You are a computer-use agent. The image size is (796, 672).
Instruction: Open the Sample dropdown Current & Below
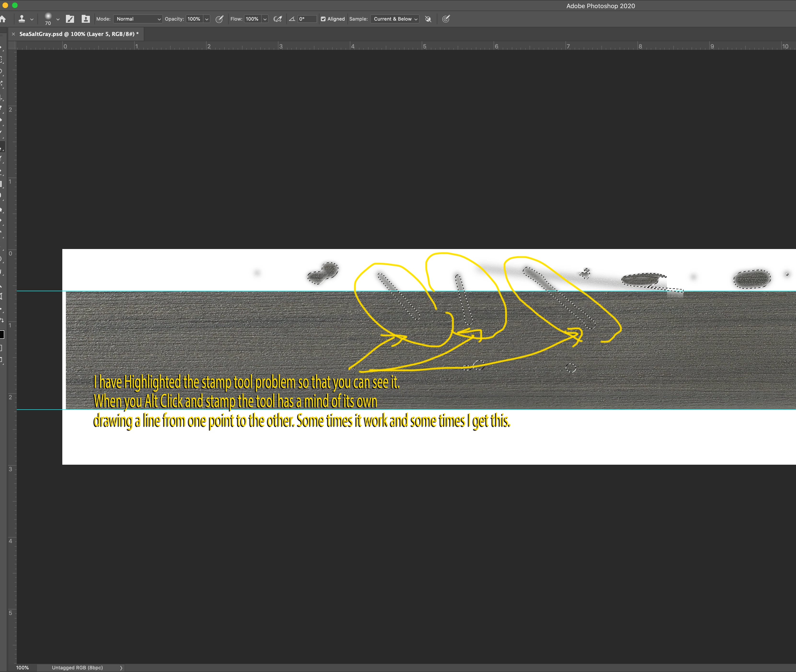point(395,19)
